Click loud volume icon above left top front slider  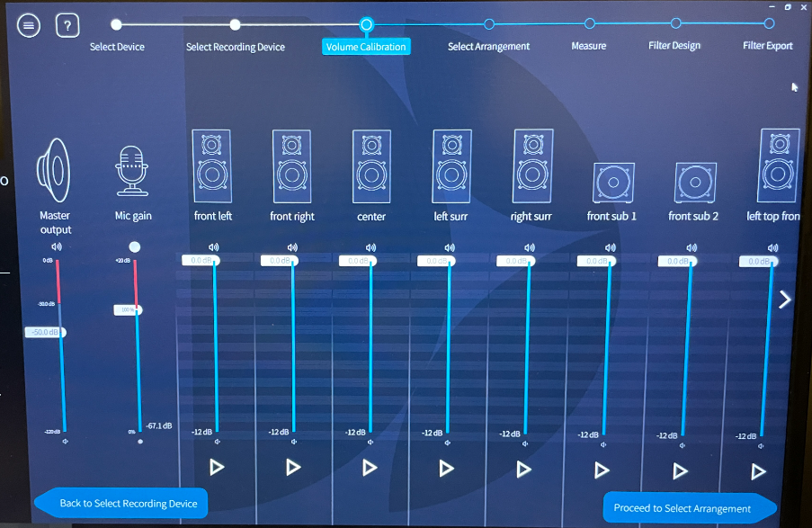(x=772, y=247)
